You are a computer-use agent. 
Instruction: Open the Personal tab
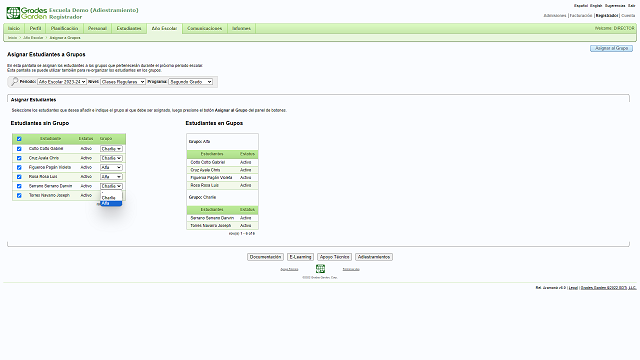pos(97,29)
